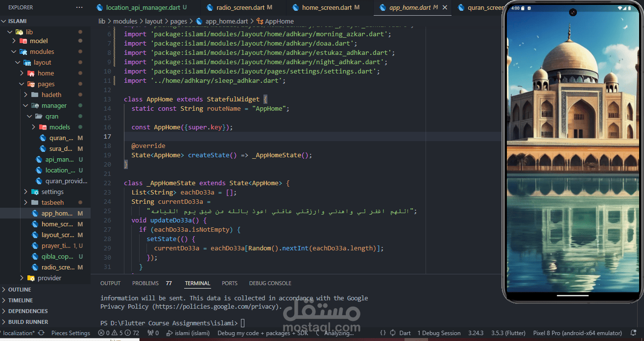Switch to the home_screen.dart tab

[327, 7]
